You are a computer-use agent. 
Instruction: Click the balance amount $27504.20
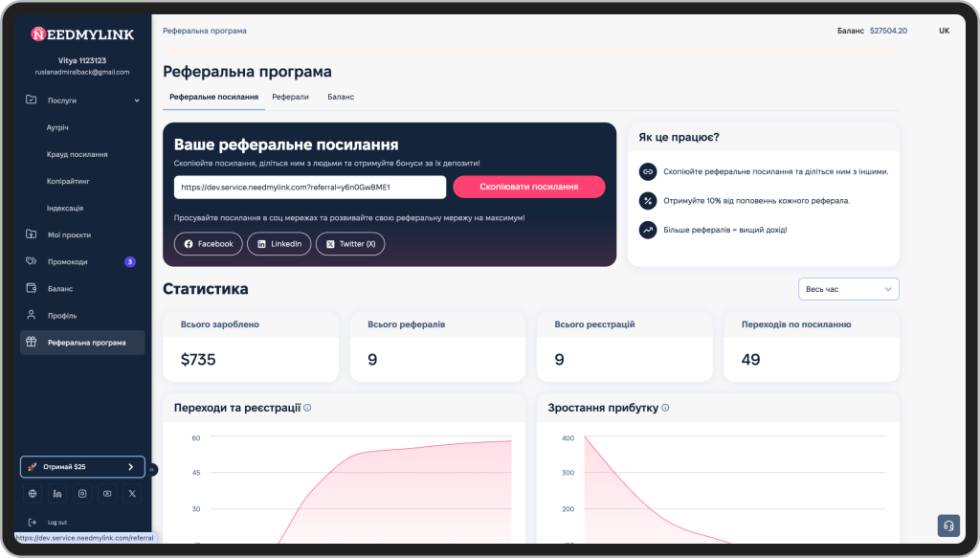[888, 31]
